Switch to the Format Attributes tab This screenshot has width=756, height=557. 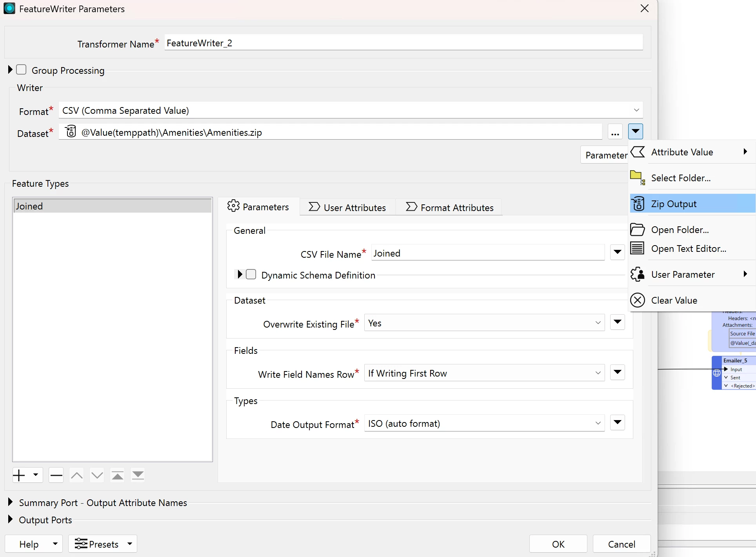(449, 207)
